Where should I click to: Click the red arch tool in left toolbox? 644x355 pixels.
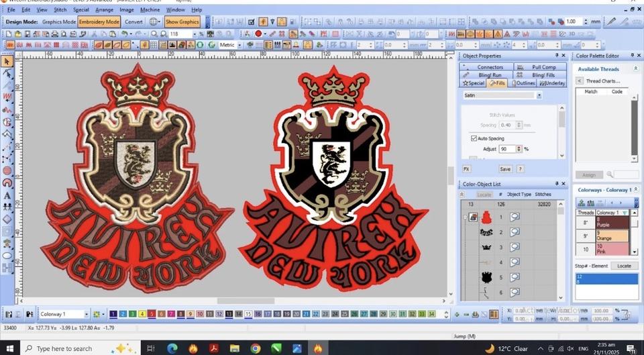pos(7,183)
